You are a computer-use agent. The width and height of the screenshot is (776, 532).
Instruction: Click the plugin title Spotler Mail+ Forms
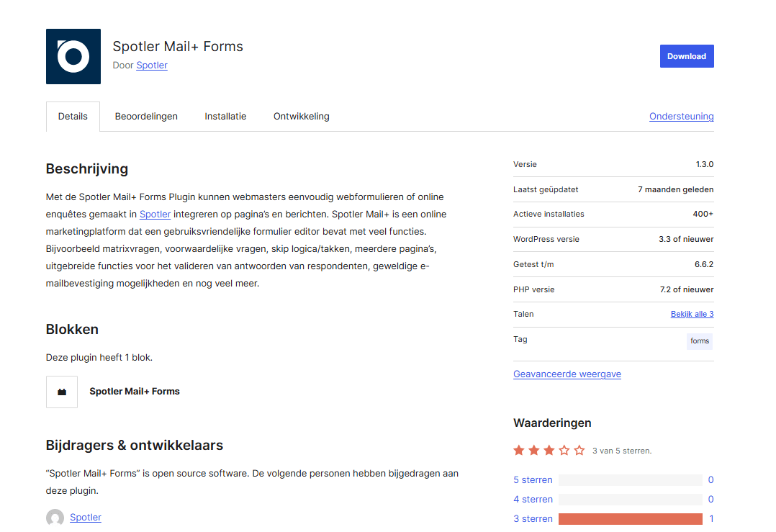[x=178, y=47]
